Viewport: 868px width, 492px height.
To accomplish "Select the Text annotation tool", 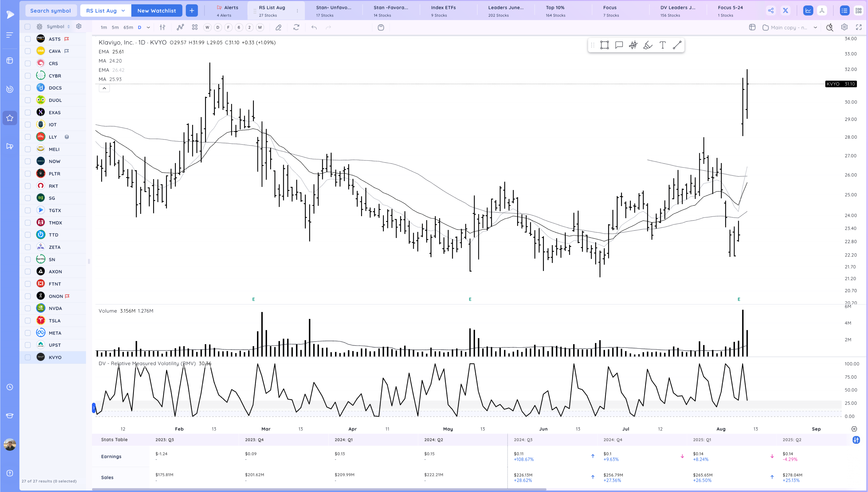I will click(x=663, y=45).
